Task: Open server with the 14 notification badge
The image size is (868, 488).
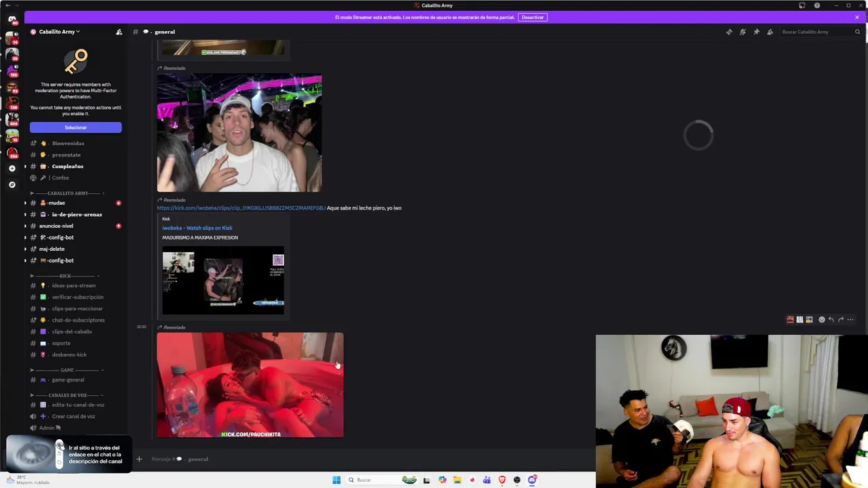Action: (12, 38)
